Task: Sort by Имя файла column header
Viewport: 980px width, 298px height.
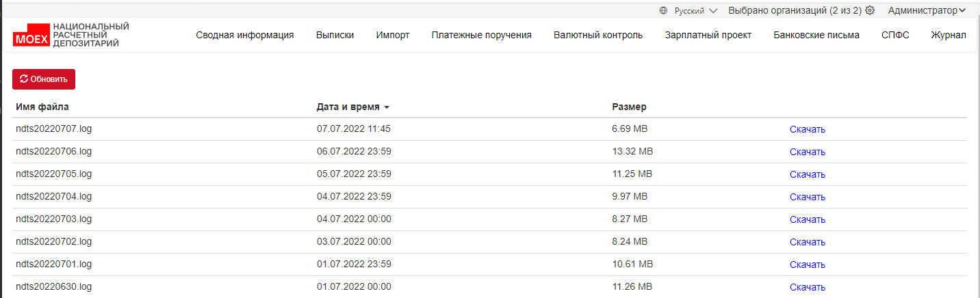Action: (42, 107)
